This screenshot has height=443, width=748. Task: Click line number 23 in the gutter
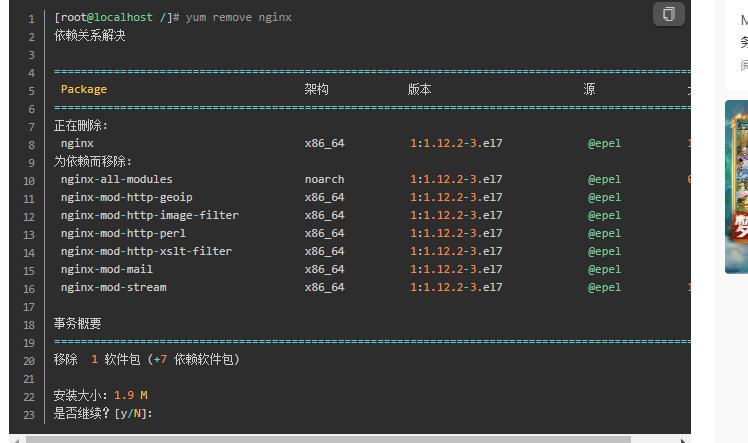click(x=29, y=415)
